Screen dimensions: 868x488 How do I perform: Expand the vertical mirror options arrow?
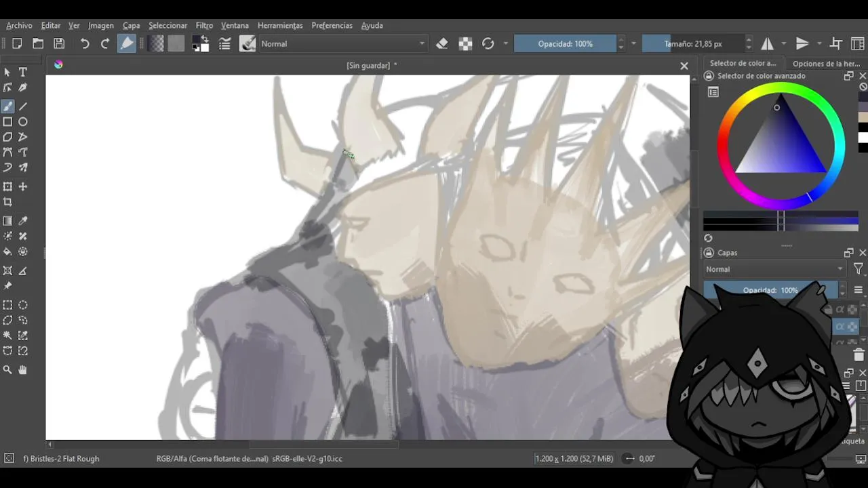click(x=818, y=43)
